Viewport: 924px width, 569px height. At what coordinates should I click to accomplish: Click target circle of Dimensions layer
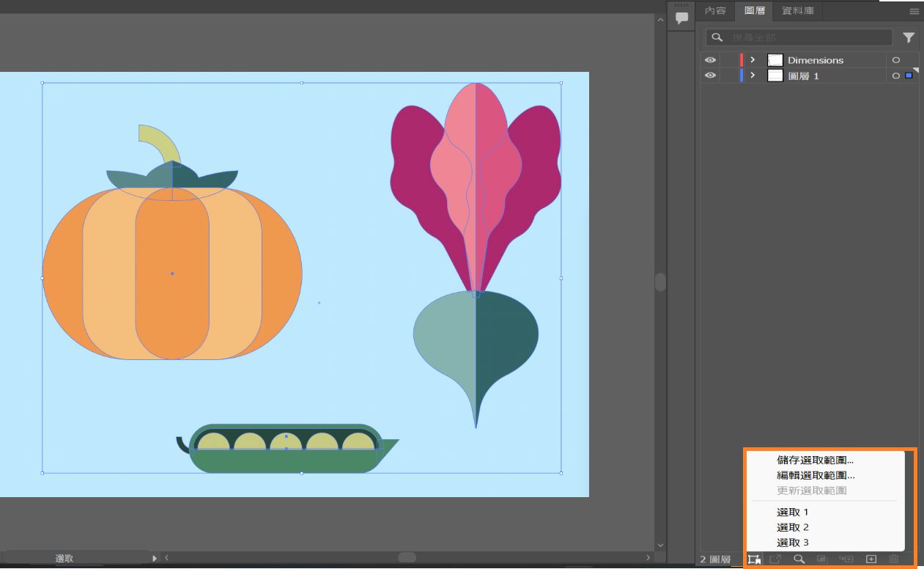coord(895,60)
